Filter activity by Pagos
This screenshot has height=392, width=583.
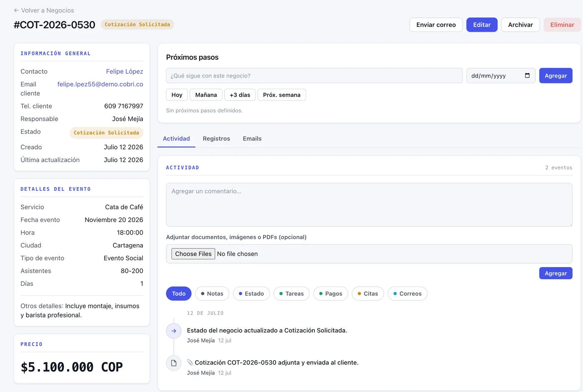coord(331,294)
